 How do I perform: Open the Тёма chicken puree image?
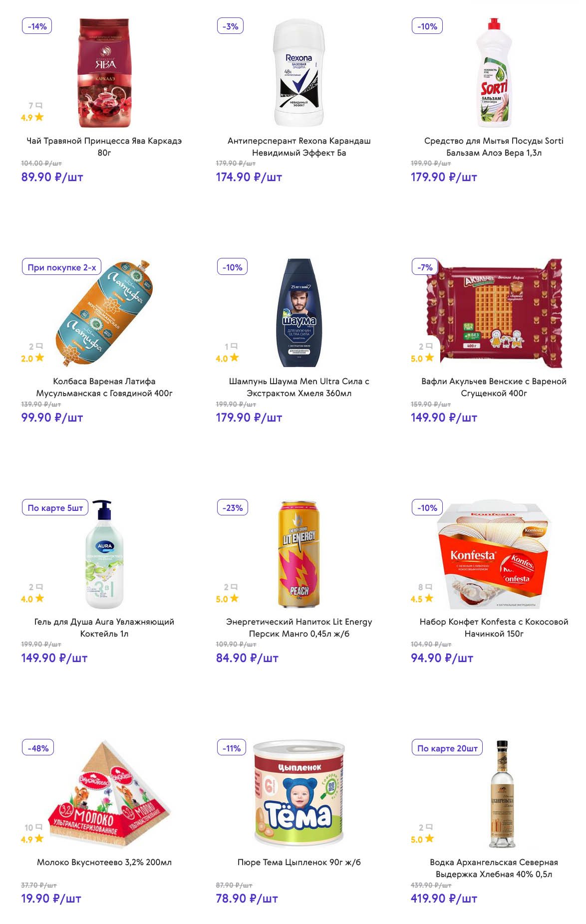pos(298,793)
